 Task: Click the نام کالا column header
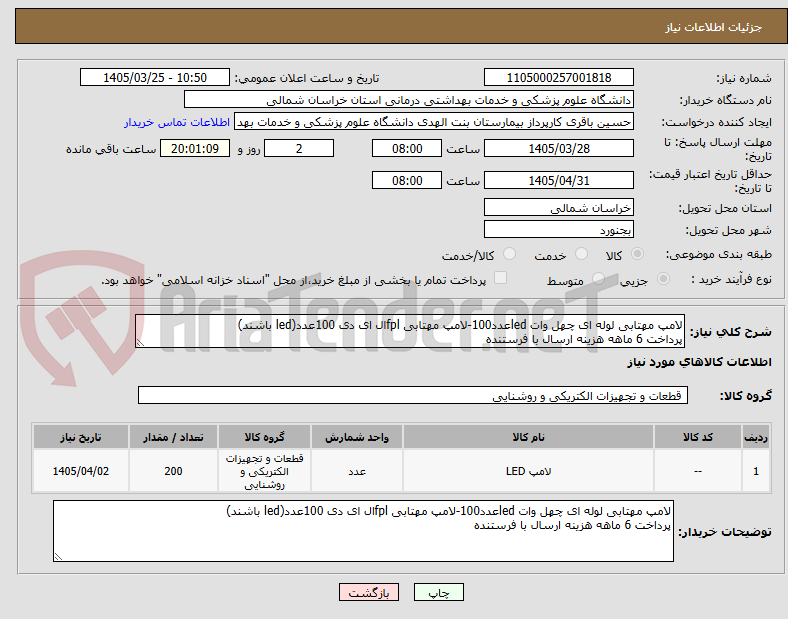point(528,437)
